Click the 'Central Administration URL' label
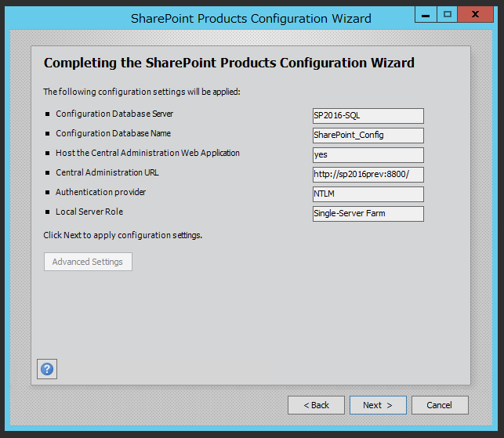This screenshot has height=438, width=504. (x=107, y=172)
